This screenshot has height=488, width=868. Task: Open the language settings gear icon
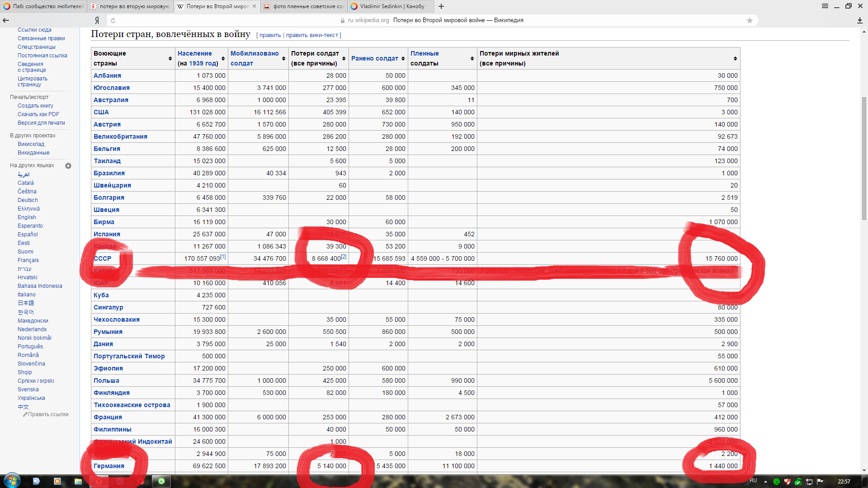[68, 166]
